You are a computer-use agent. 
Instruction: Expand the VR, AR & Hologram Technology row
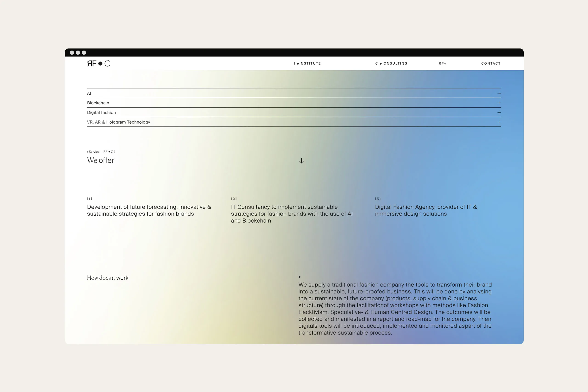499,122
